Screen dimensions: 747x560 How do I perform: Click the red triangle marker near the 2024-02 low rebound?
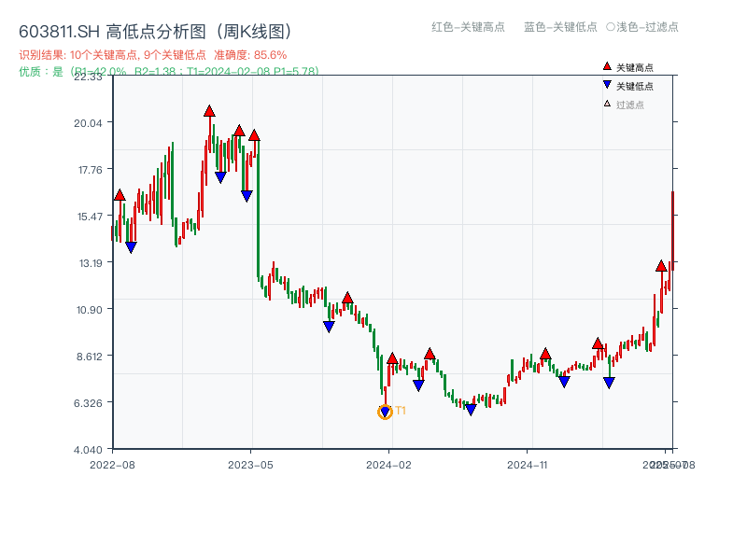(x=390, y=357)
